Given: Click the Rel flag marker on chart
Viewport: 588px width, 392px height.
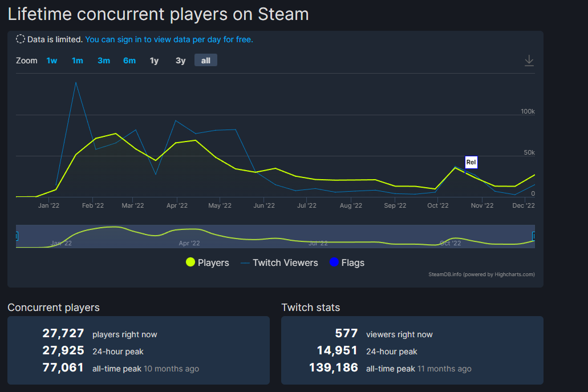Looking at the screenshot, I should [471, 163].
